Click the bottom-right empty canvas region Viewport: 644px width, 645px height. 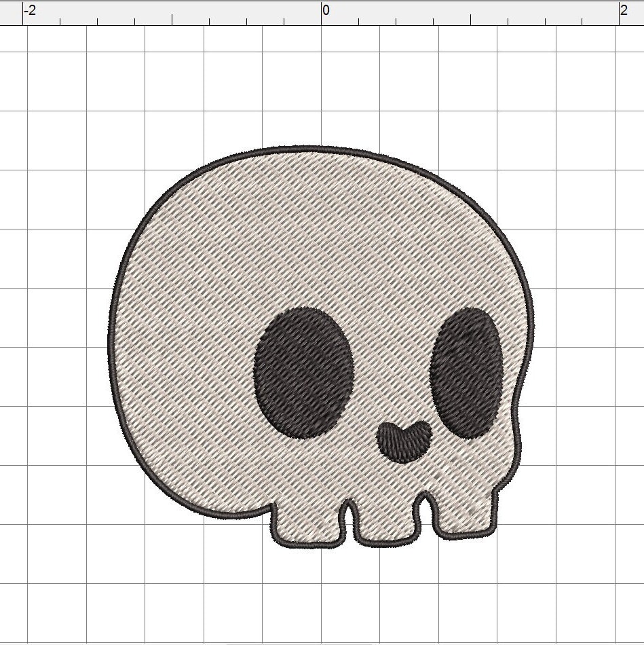[597, 597]
